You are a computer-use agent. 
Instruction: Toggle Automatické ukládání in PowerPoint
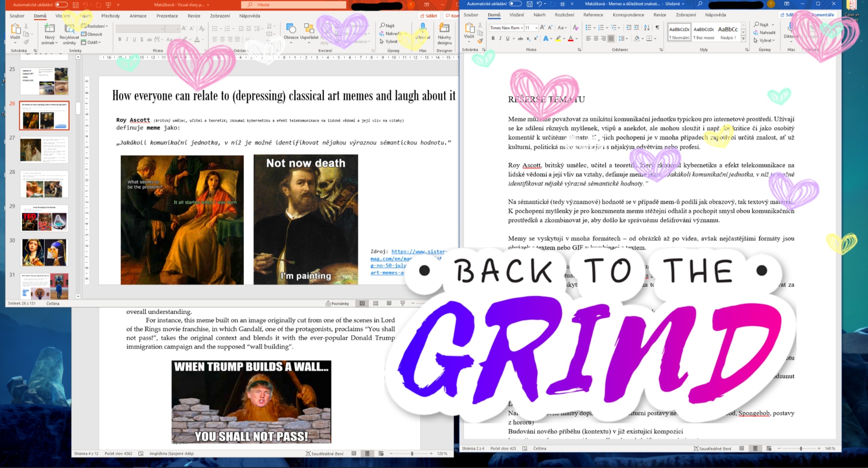[x=61, y=5]
